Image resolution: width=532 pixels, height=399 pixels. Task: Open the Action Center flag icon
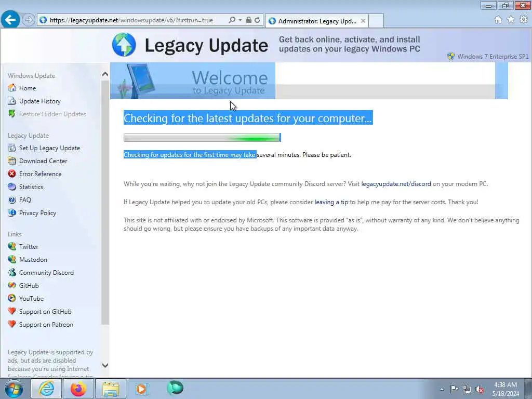(x=454, y=389)
